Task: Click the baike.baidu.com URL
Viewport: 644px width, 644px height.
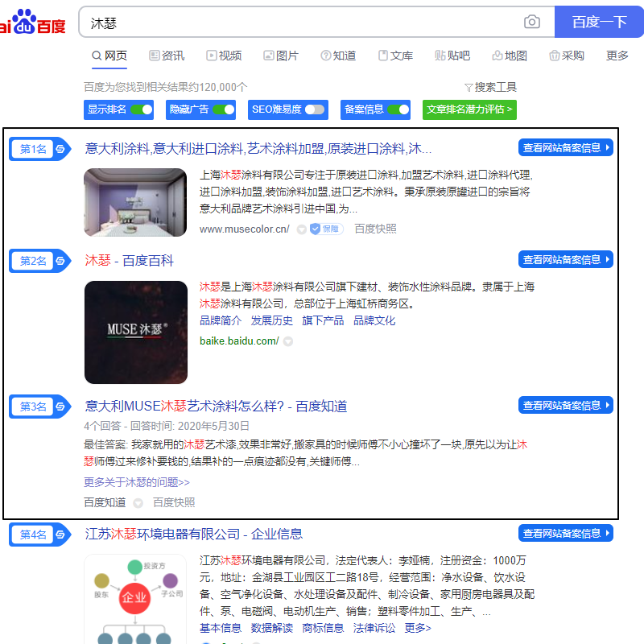Action: click(x=239, y=341)
